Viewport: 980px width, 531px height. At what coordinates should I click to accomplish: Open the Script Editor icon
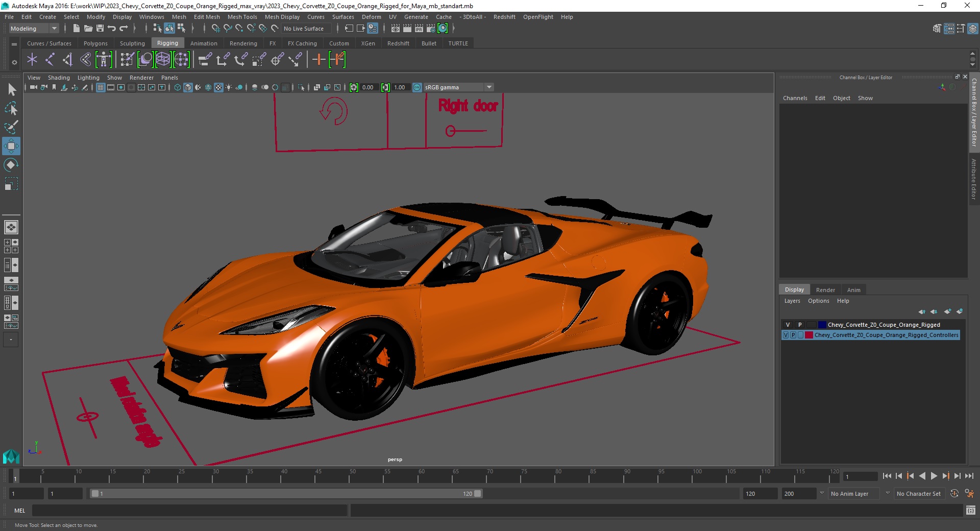(971, 511)
